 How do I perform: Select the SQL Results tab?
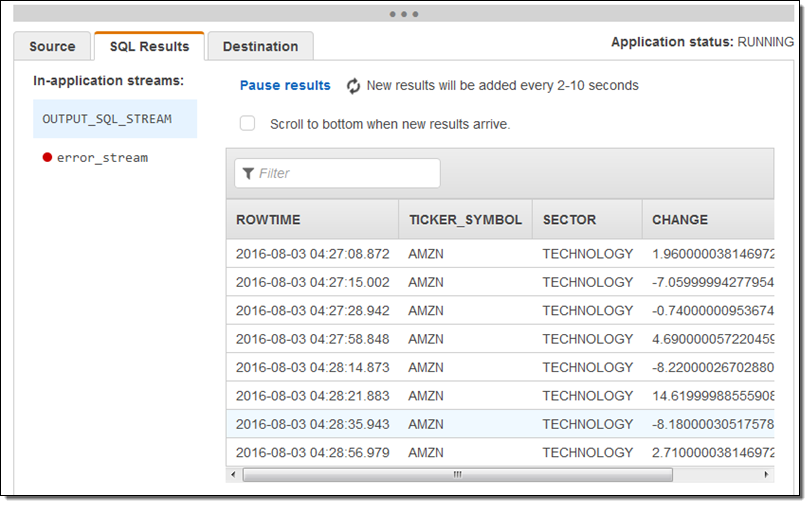click(x=149, y=46)
